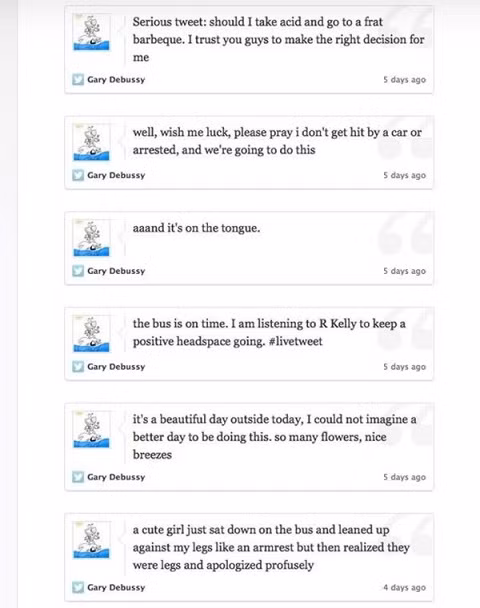This screenshot has height=608, width=480.
Task: Open avatar on the 'wish me luck' post
Action: [x=92, y=142]
